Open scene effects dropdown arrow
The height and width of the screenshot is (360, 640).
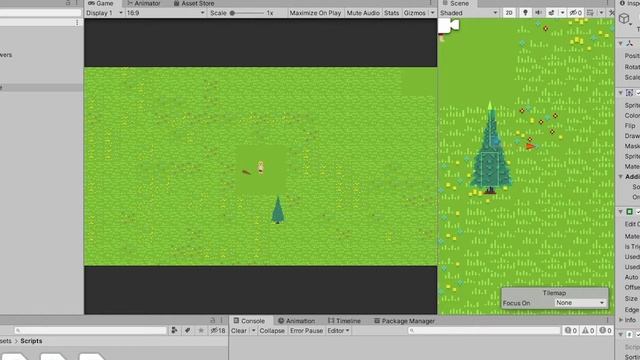(x=562, y=13)
